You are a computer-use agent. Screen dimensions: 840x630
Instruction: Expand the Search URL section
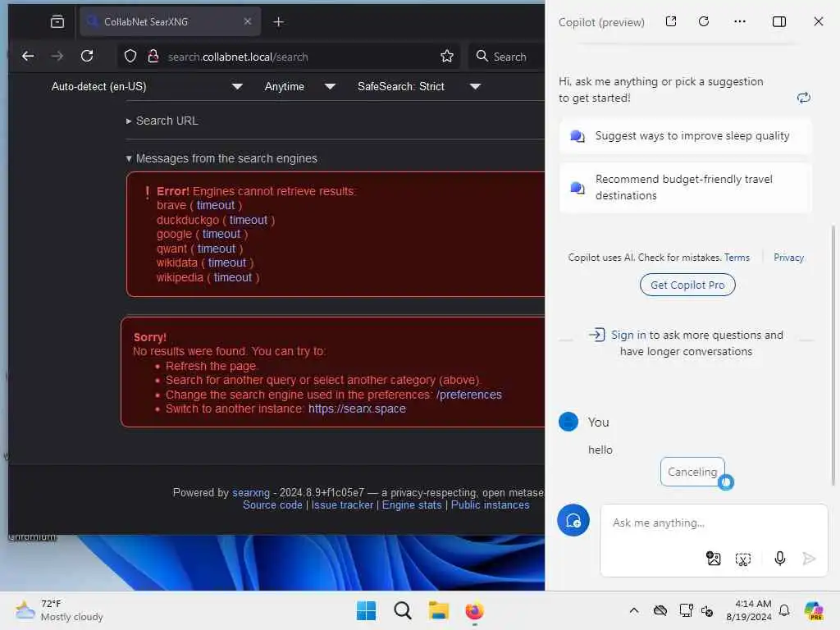(x=162, y=121)
